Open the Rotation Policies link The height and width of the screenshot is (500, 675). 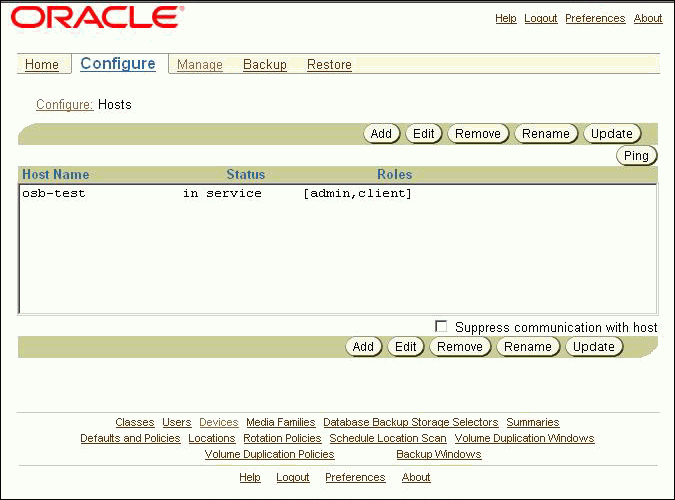[282, 438]
